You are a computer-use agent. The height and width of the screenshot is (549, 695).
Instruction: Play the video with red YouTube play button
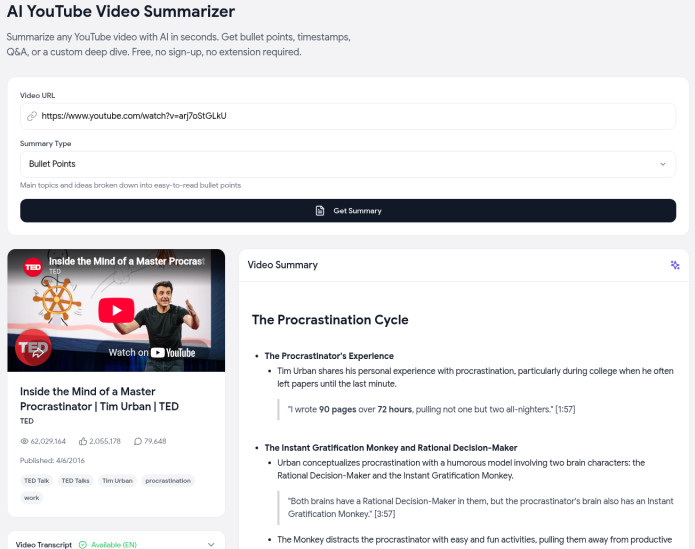(116, 310)
